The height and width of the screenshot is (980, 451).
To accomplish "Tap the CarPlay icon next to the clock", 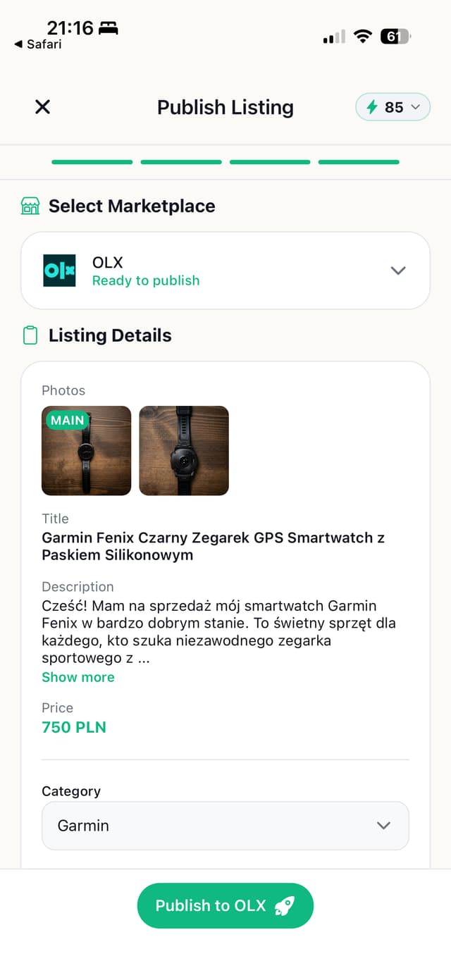I will click(107, 28).
